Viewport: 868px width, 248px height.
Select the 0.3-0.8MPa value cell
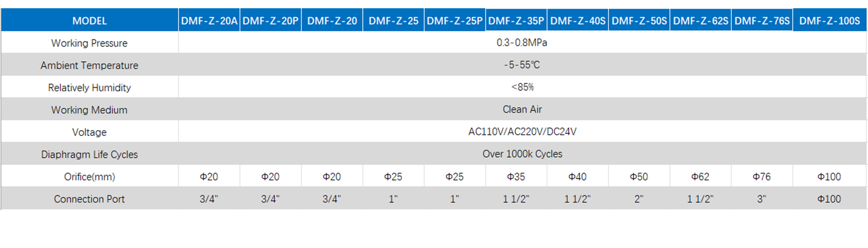pos(522,42)
